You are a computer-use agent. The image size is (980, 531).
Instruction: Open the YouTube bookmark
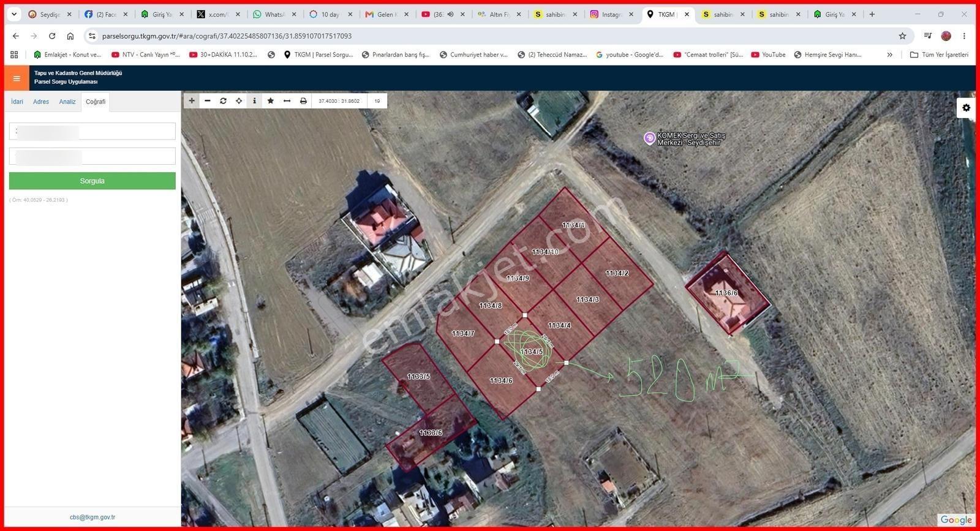(769, 55)
